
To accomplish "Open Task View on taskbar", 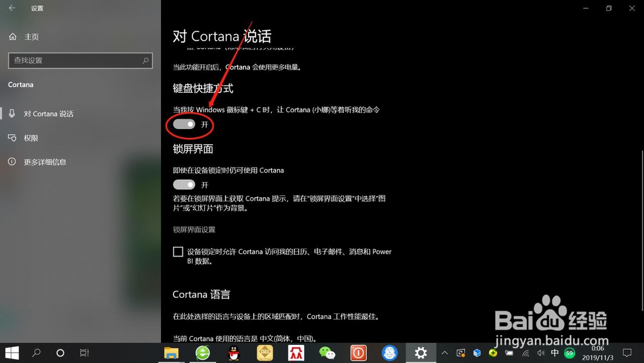I will (x=84, y=353).
